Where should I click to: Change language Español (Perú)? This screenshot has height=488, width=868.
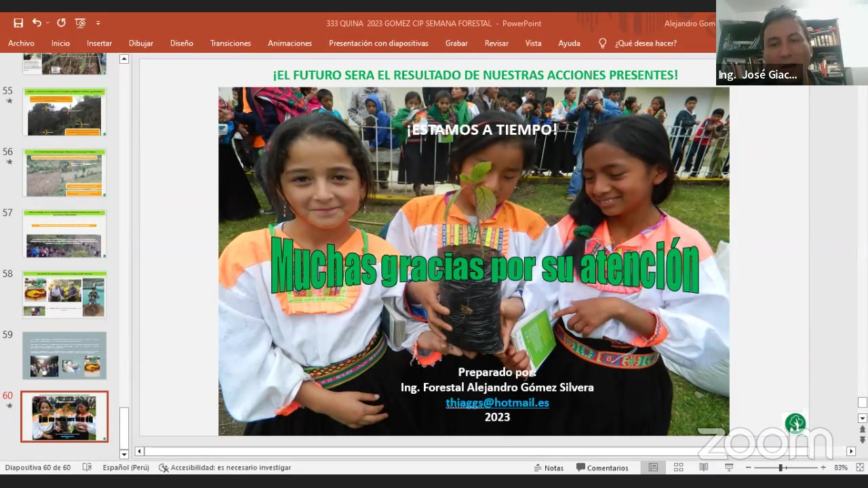point(126,468)
